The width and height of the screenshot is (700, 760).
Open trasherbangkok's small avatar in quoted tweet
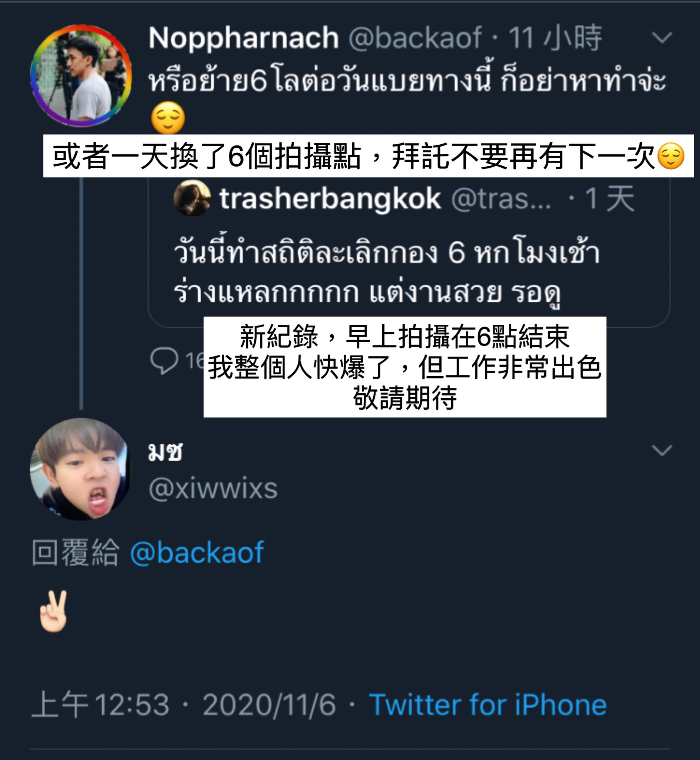192,198
